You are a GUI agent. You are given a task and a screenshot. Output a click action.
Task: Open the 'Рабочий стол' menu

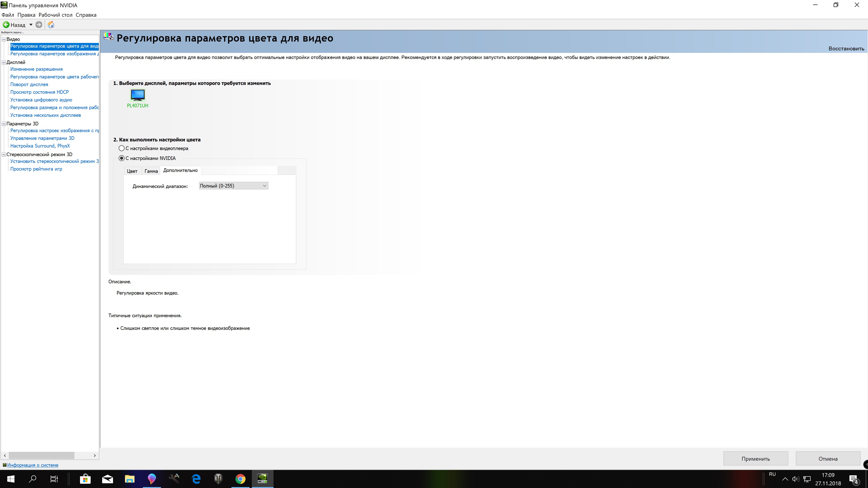[x=55, y=15]
